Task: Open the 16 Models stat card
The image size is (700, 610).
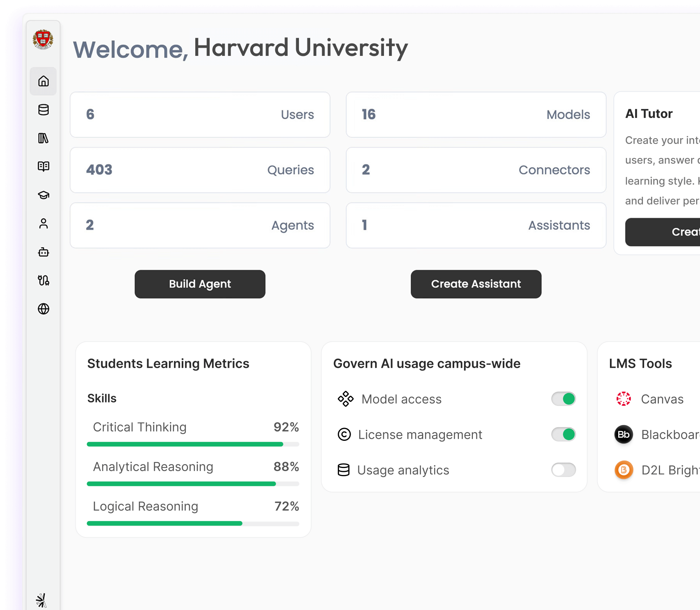Action: [476, 114]
